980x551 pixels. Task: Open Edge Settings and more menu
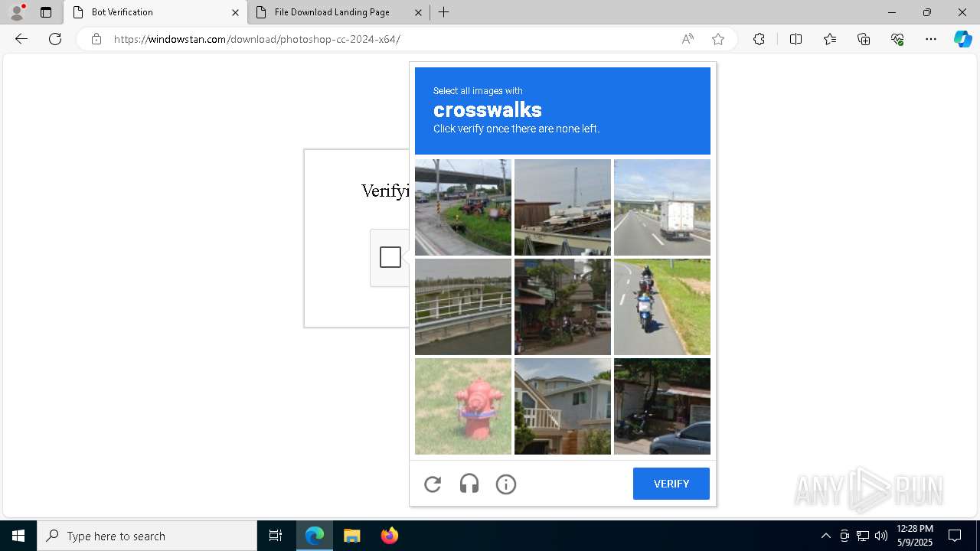coord(931,39)
